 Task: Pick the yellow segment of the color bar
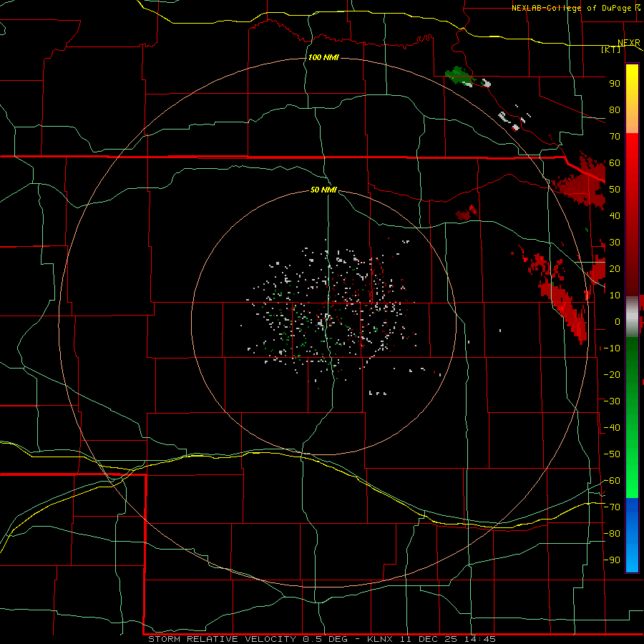pyautogui.click(x=632, y=82)
